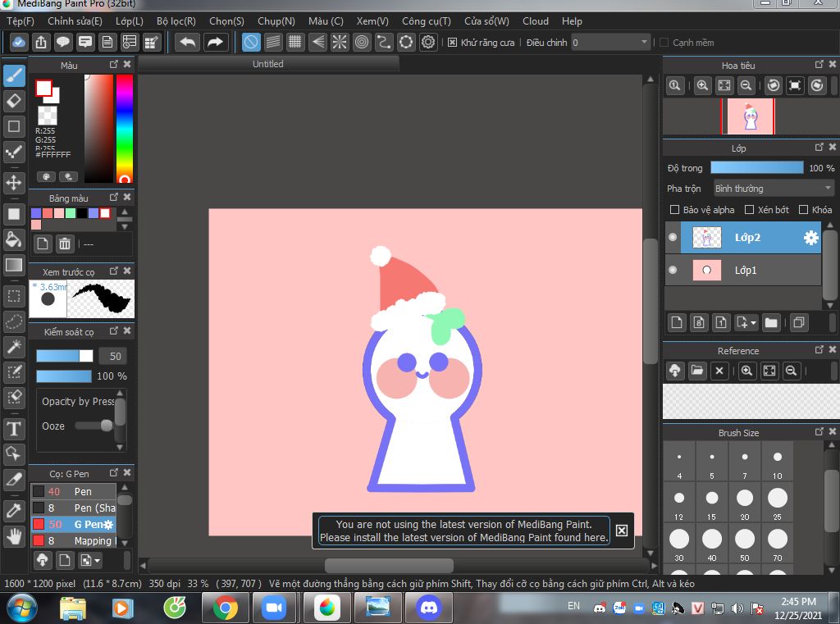Viewport: 840px width, 624px height.
Task: Expand the add layer type dropdown
Action: click(754, 322)
